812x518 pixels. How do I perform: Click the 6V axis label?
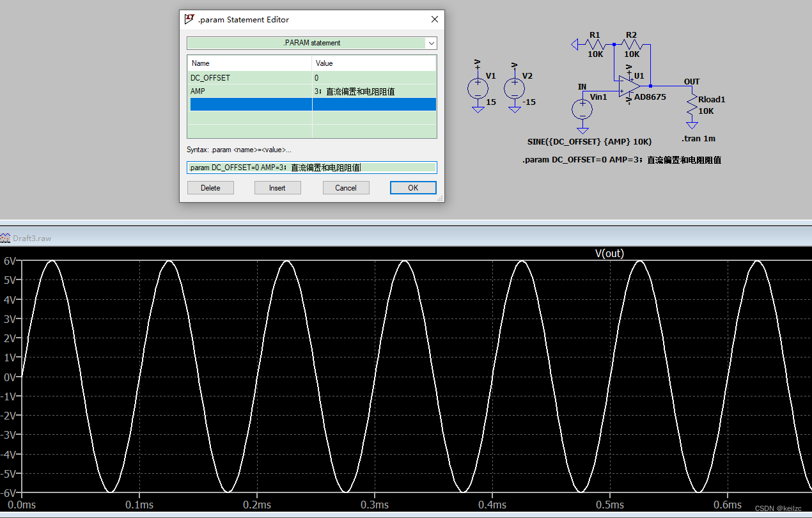tap(10, 261)
